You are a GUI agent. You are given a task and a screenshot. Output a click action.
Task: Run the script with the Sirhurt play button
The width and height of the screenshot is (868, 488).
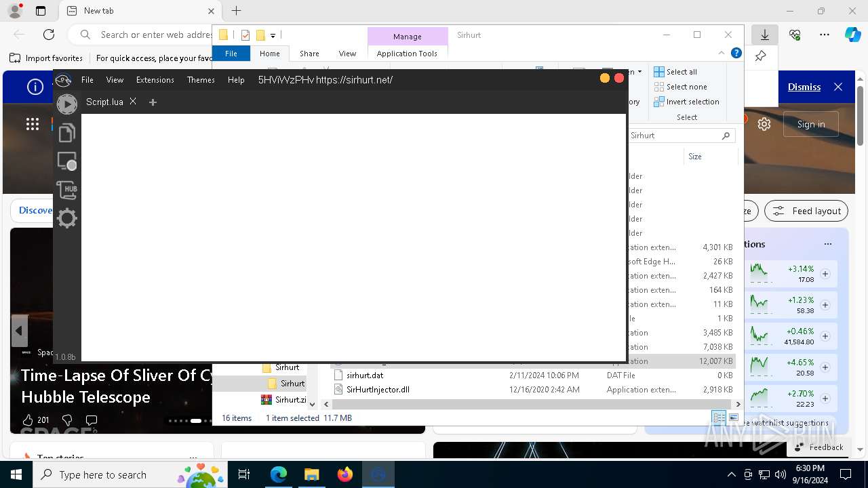66,104
